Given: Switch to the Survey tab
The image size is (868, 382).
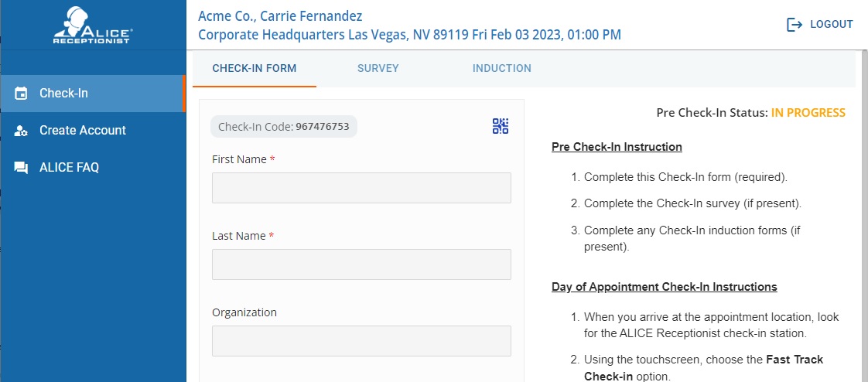Looking at the screenshot, I should 378,69.
